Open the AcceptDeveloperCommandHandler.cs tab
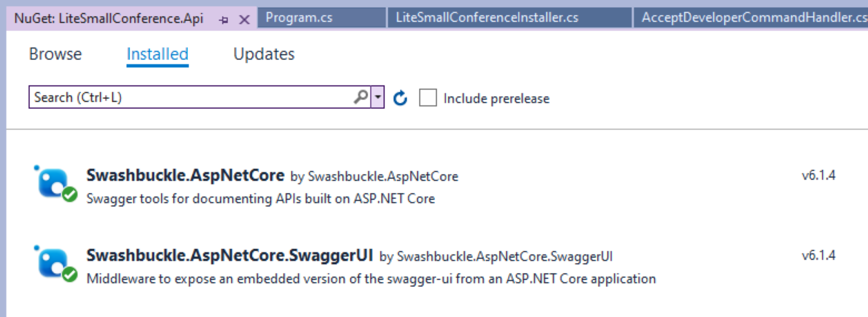The height and width of the screenshot is (317, 868). pyautogui.click(x=751, y=17)
